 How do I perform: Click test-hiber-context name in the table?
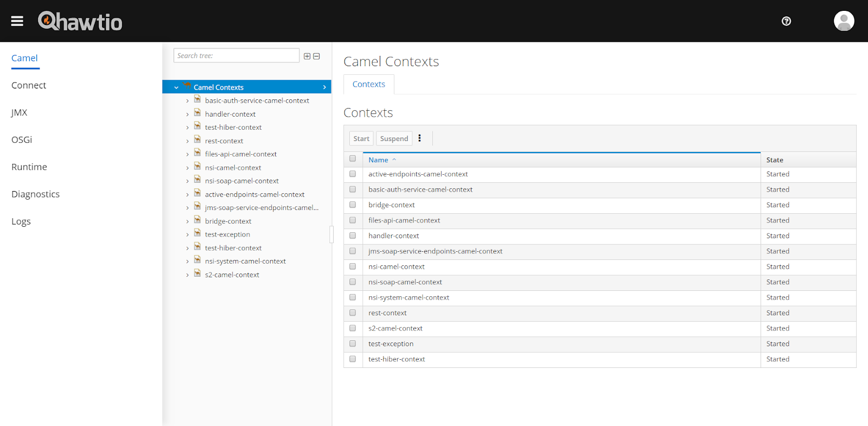pos(397,359)
